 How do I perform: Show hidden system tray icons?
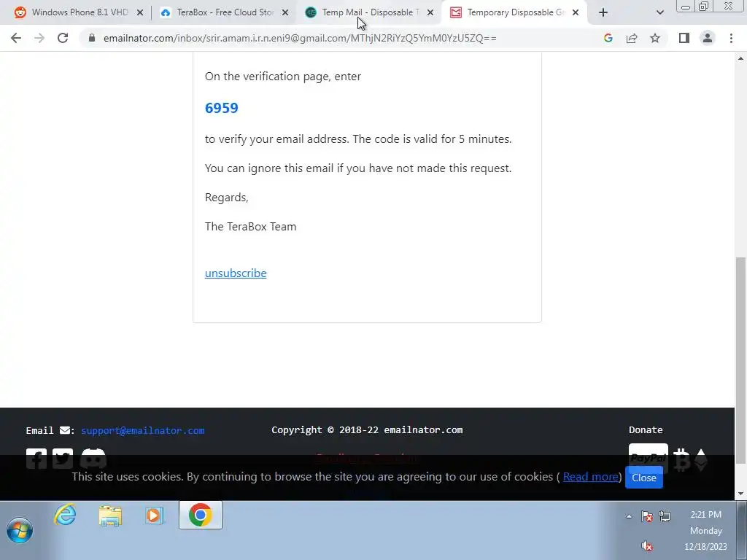coord(629,516)
